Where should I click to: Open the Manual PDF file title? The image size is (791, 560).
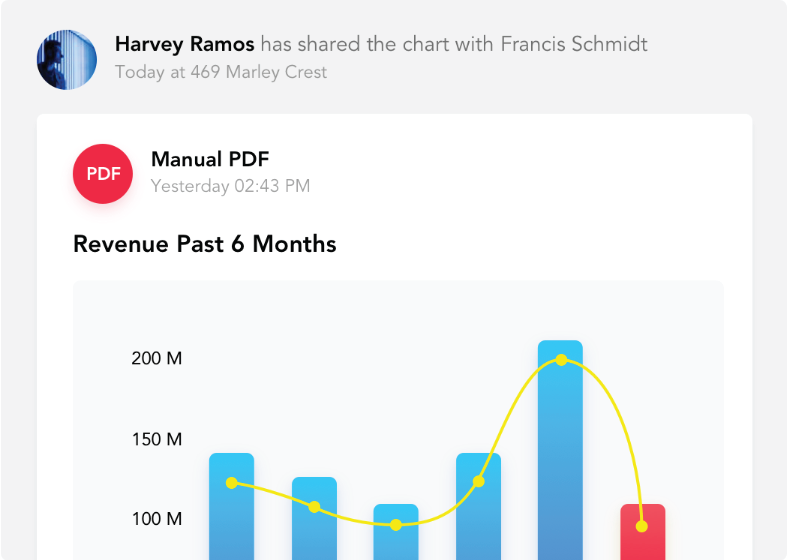(210, 159)
